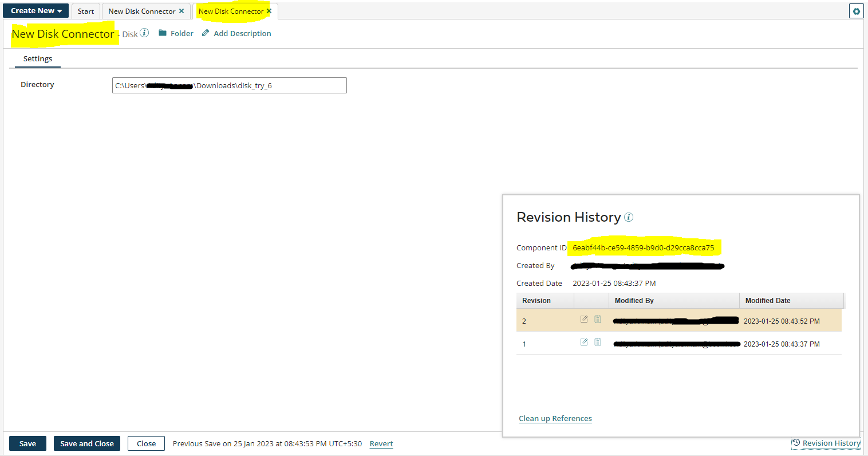Click the notes icon on revision 1 row
This screenshot has height=456, width=868.
597,342
